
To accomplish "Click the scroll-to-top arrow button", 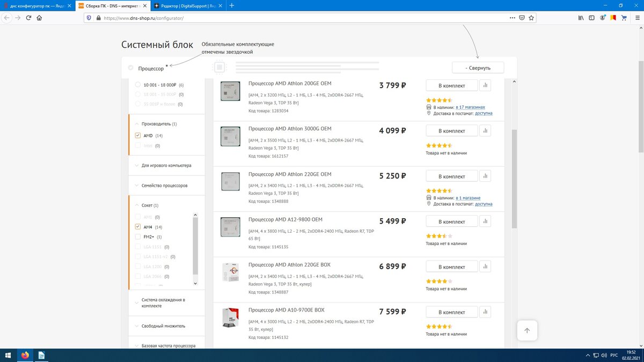I will click(527, 330).
